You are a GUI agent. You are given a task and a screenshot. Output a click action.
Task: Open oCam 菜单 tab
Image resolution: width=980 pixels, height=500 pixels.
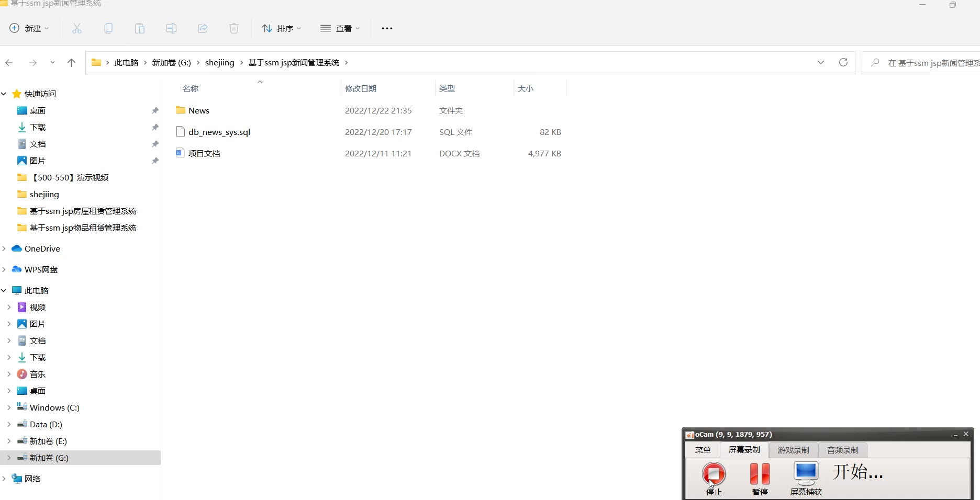pyautogui.click(x=703, y=450)
